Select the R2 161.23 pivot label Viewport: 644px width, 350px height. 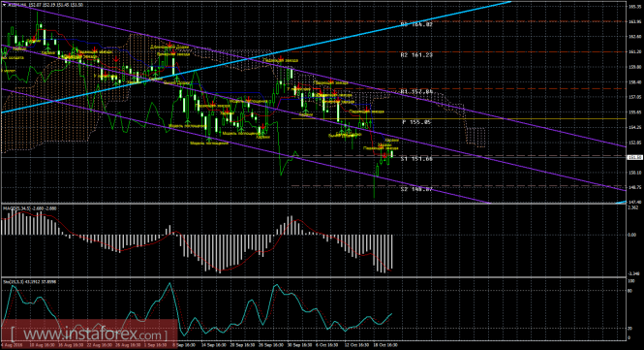(416, 54)
